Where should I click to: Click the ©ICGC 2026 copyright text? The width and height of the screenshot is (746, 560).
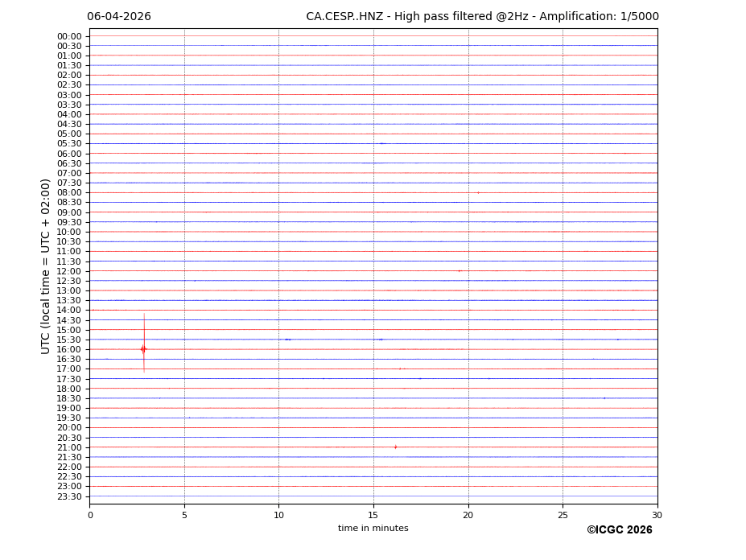click(619, 530)
